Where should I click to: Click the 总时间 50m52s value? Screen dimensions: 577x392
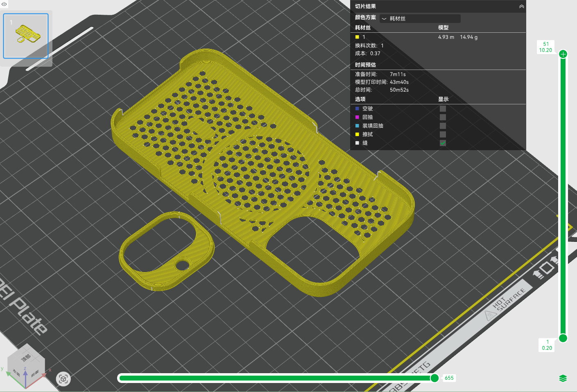pos(399,90)
